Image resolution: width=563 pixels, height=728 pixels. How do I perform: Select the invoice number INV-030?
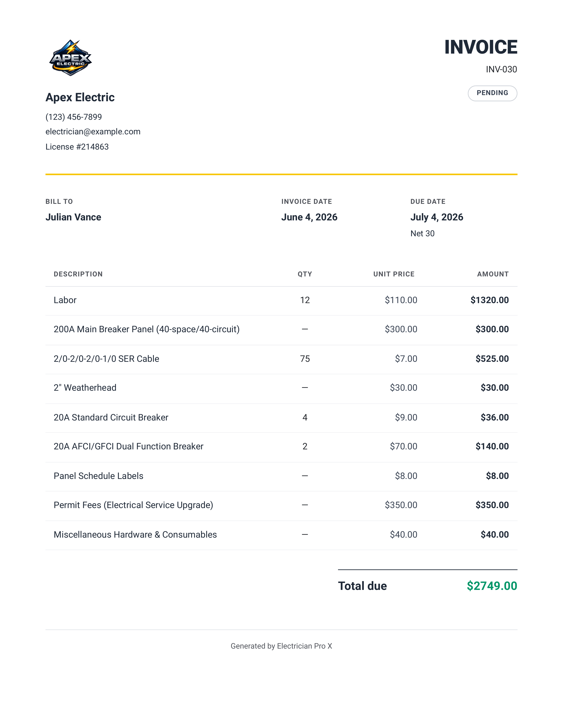(501, 69)
